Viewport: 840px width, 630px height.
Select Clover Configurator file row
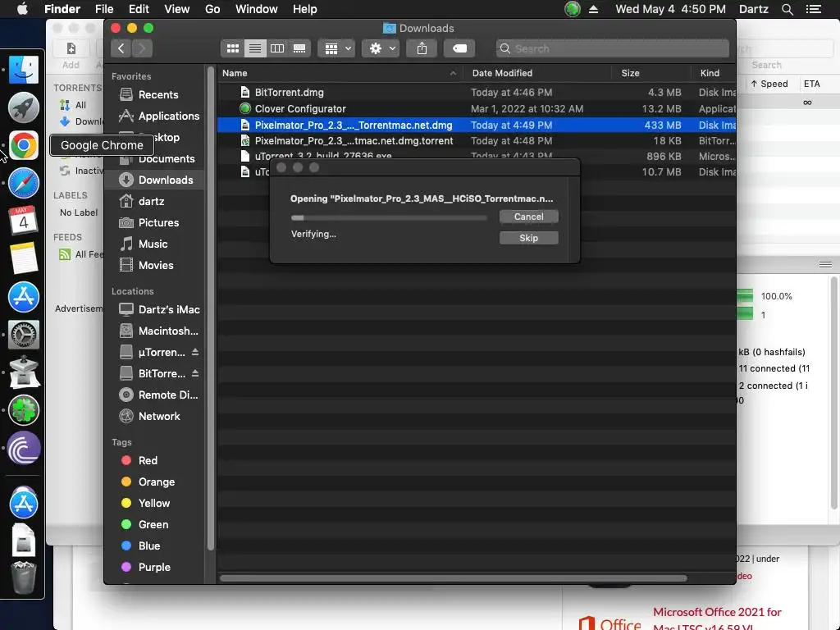pyautogui.click(x=477, y=109)
